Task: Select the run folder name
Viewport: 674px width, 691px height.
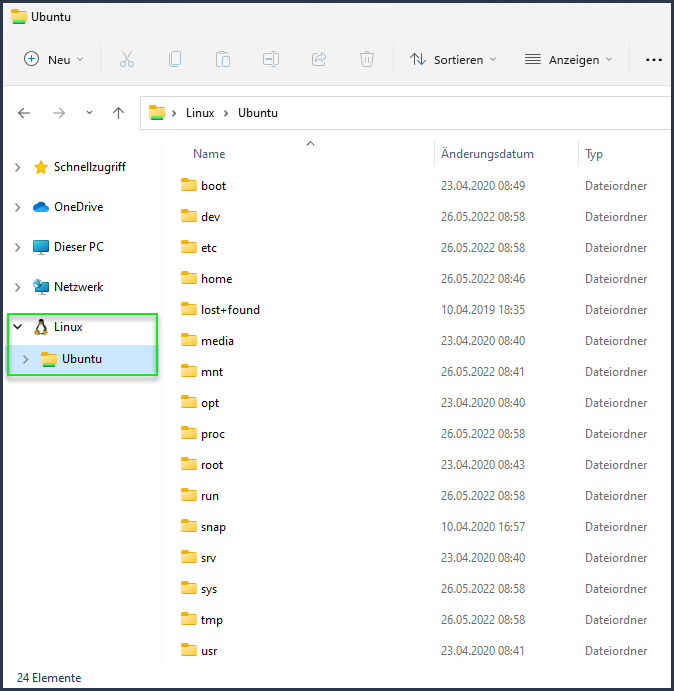Action: (x=210, y=496)
